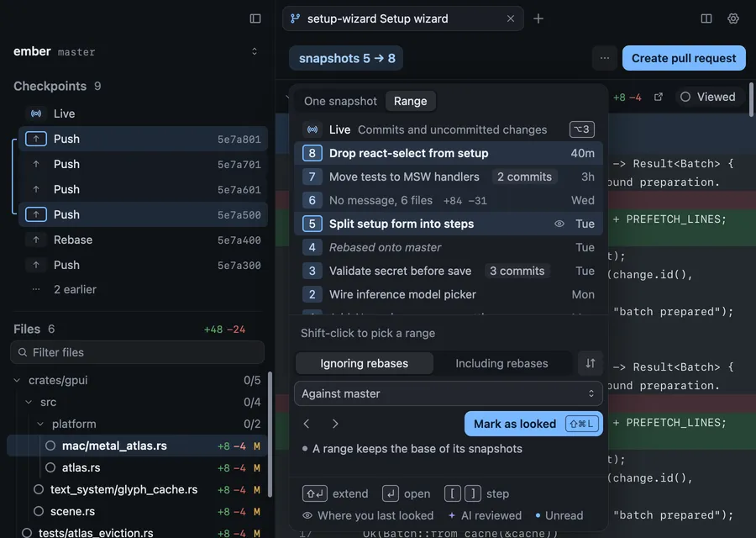Select snapshot Drop react-select from setup
Screen dimensions: 756x538
coord(449,153)
